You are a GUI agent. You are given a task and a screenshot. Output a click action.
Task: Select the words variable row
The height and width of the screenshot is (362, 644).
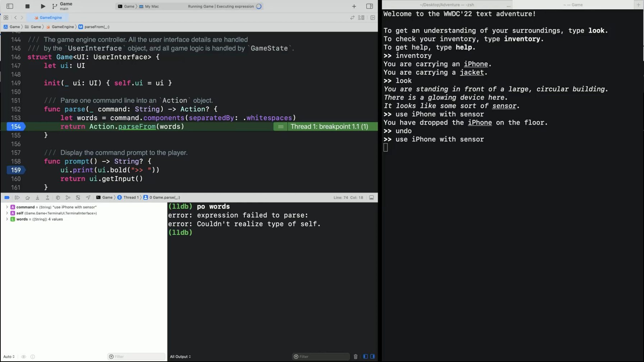(x=84, y=219)
